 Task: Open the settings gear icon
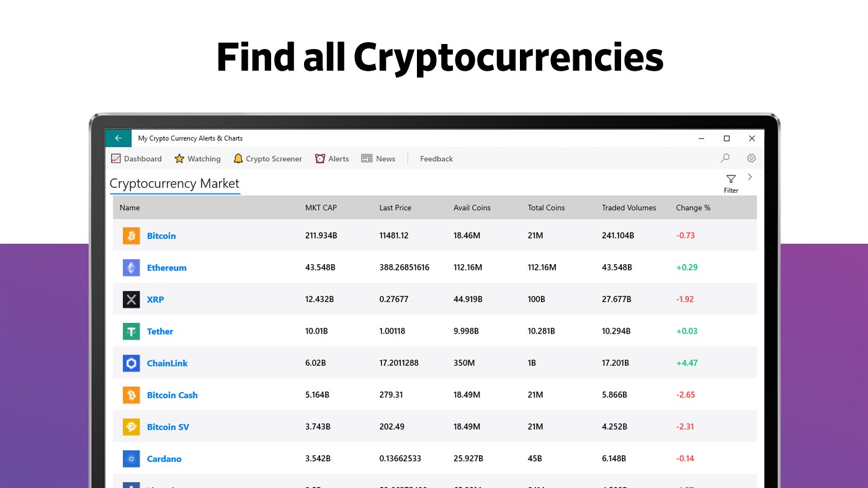tap(751, 158)
